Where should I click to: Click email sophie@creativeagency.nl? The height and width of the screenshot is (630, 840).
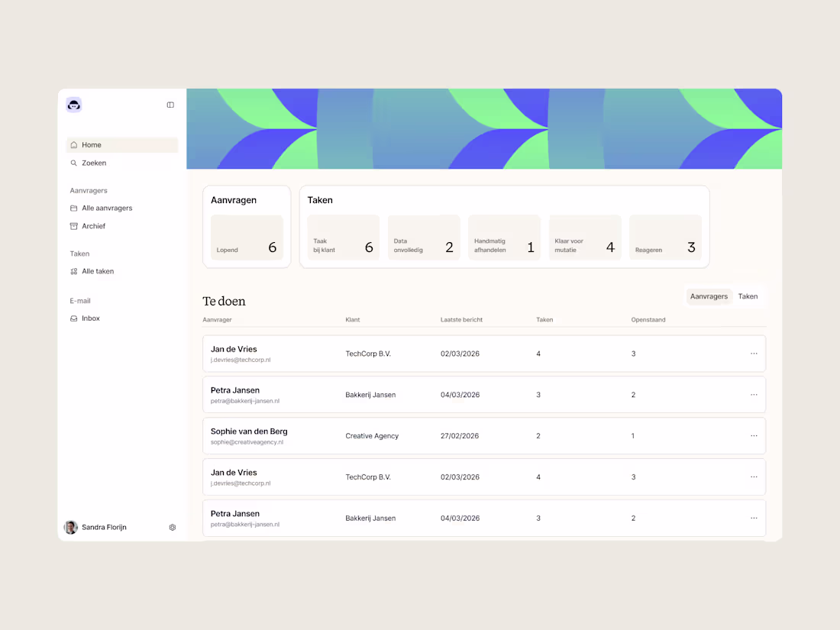click(247, 442)
